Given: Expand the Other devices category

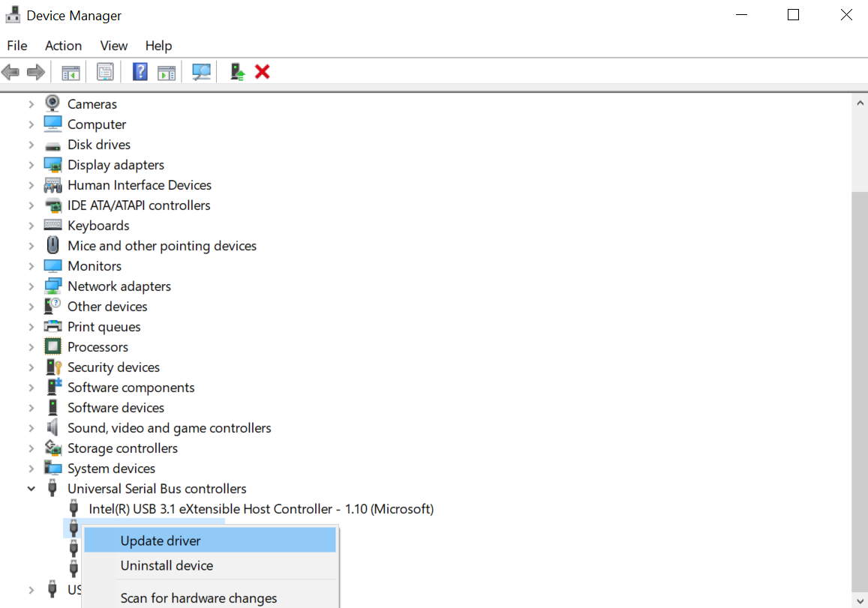Looking at the screenshot, I should click(31, 306).
